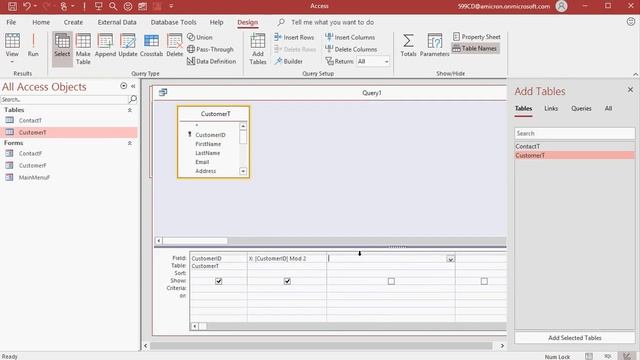Open the Property Sheet
Image resolution: width=640 pixels, height=360 pixels.
click(x=476, y=37)
